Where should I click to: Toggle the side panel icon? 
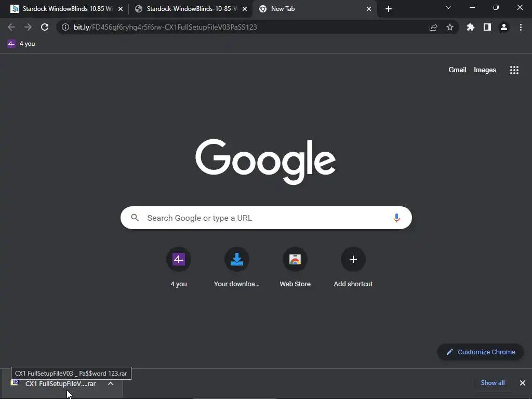(x=487, y=27)
